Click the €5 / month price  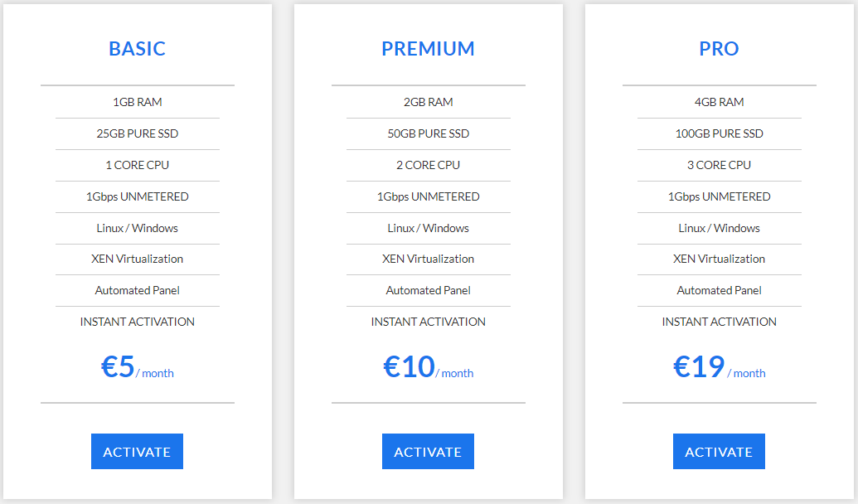pos(137,367)
